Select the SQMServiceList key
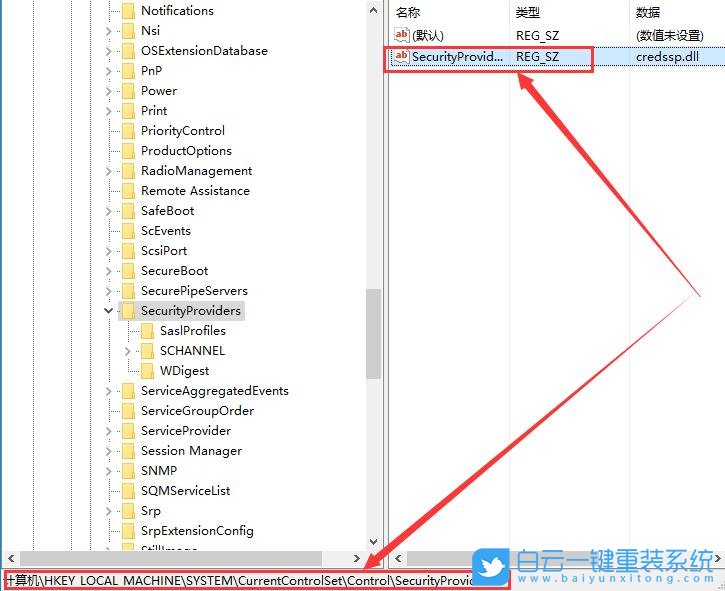Screen dimensions: 725x591 [185, 491]
